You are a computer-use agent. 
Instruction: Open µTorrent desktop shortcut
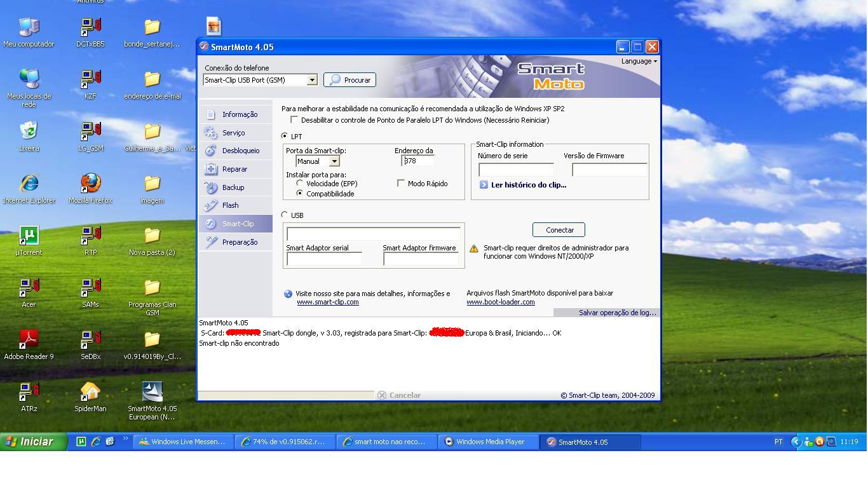tap(29, 241)
